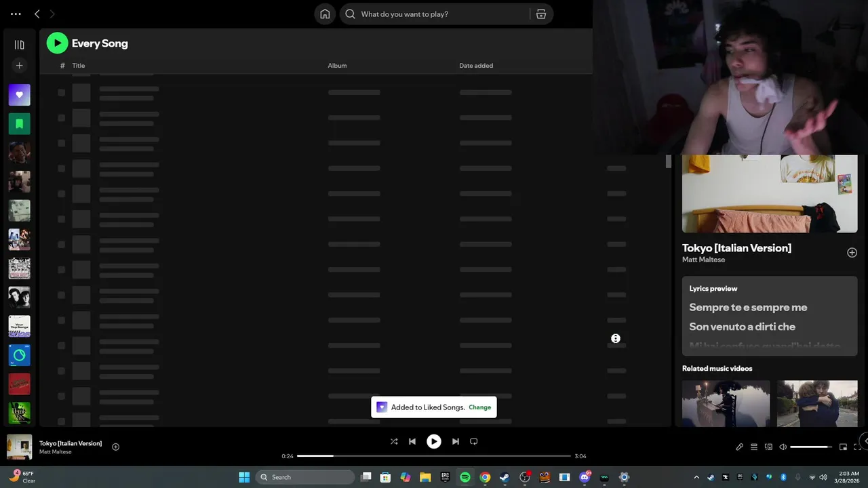Click the now playing album art in bottom bar
868x488 pixels.
[x=19, y=447]
